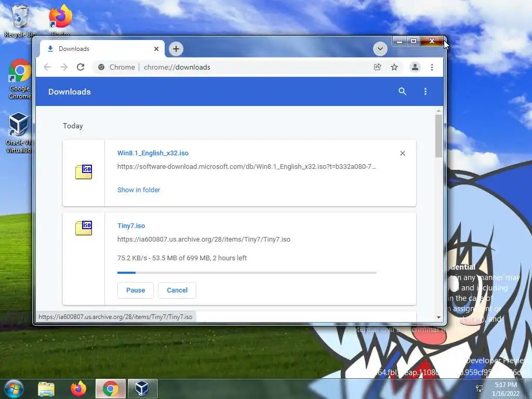Minimize the Chrome window
Viewport: 532px width, 399px height.
(x=400, y=41)
